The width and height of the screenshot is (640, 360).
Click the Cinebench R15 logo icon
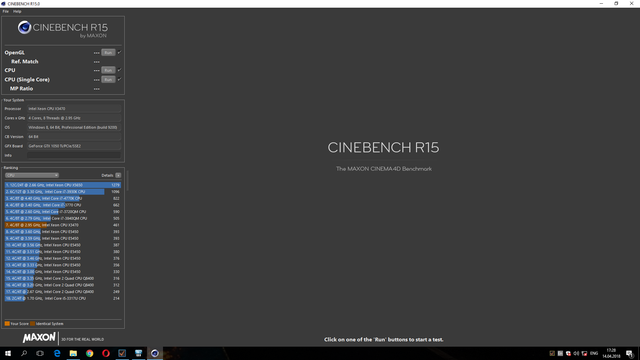pos(24,27)
